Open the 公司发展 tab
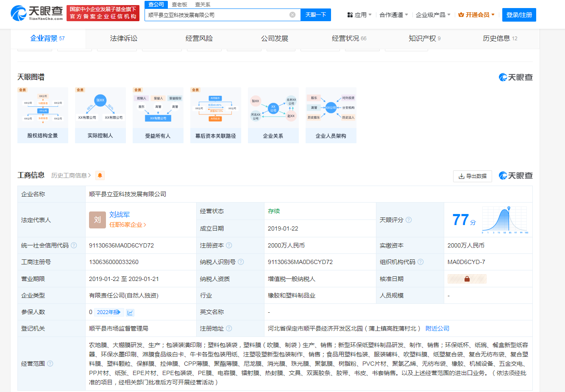 pyautogui.click(x=275, y=39)
